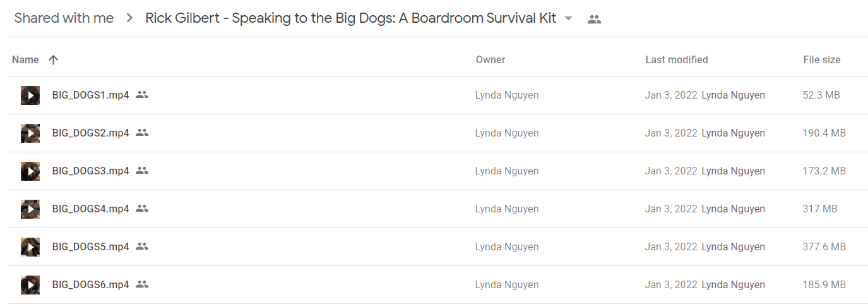Select the BIG_DOGS6.mp4 file row name
The height and width of the screenshot is (304, 868).
(90, 284)
